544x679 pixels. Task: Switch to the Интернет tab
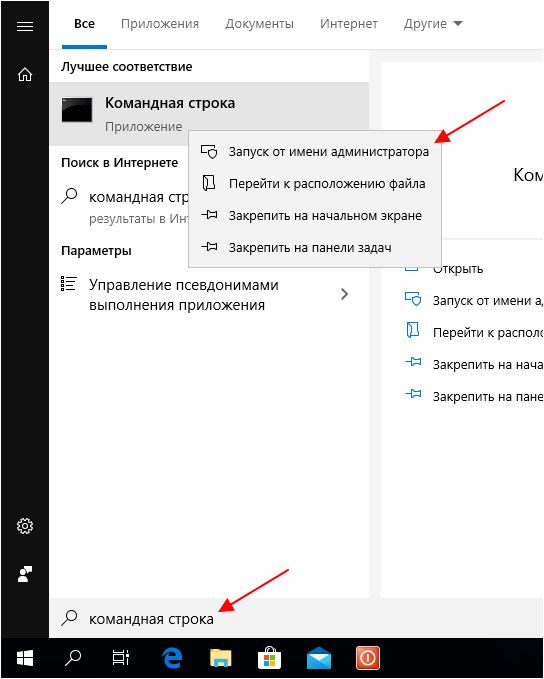349,24
